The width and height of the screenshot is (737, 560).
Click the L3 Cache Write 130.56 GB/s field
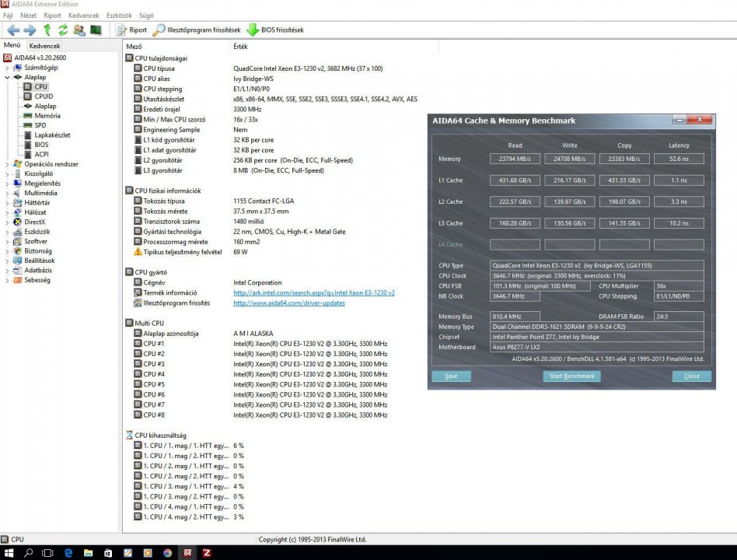click(x=570, y=223)
